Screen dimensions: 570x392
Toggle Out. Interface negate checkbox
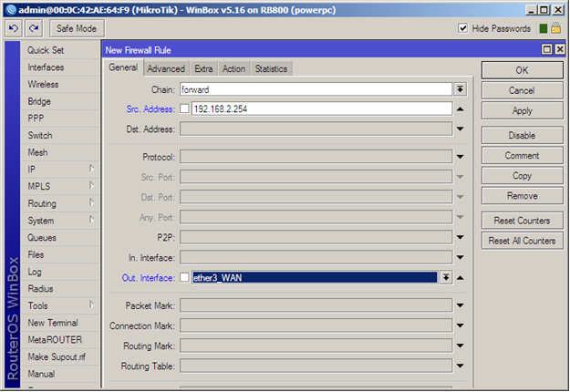184,277
